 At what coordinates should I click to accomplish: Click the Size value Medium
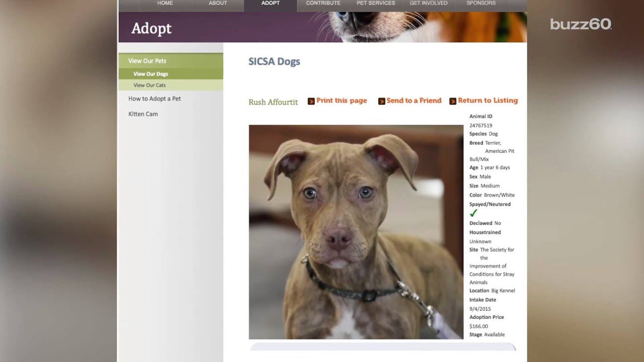490,186
